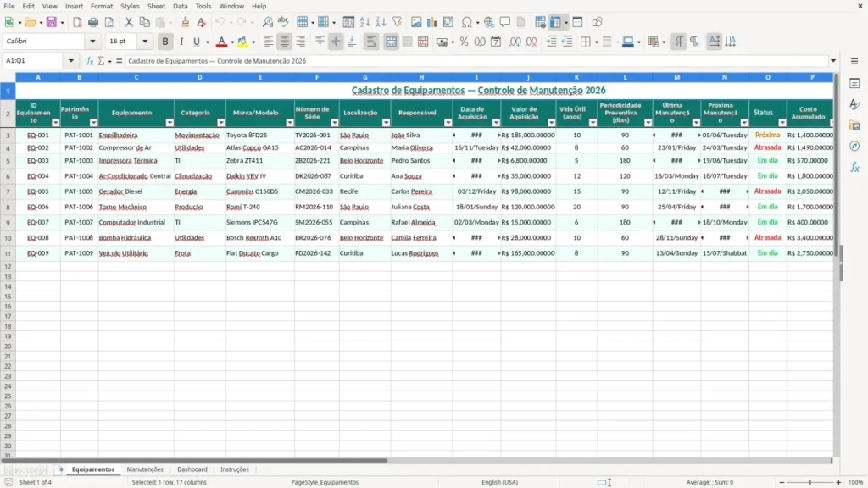Click the Insert Hyperlink icon
868x488 pixels.
[x=489, y=22]
